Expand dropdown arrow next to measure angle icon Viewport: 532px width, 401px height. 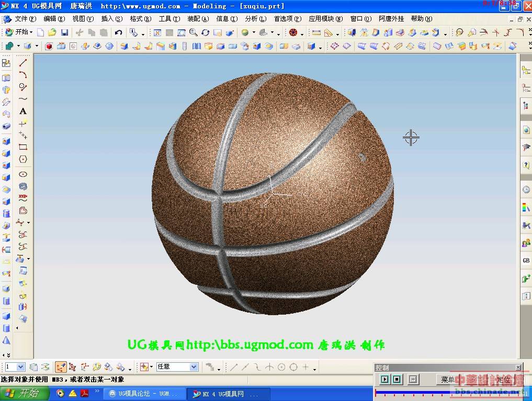(x=337, y=34)
